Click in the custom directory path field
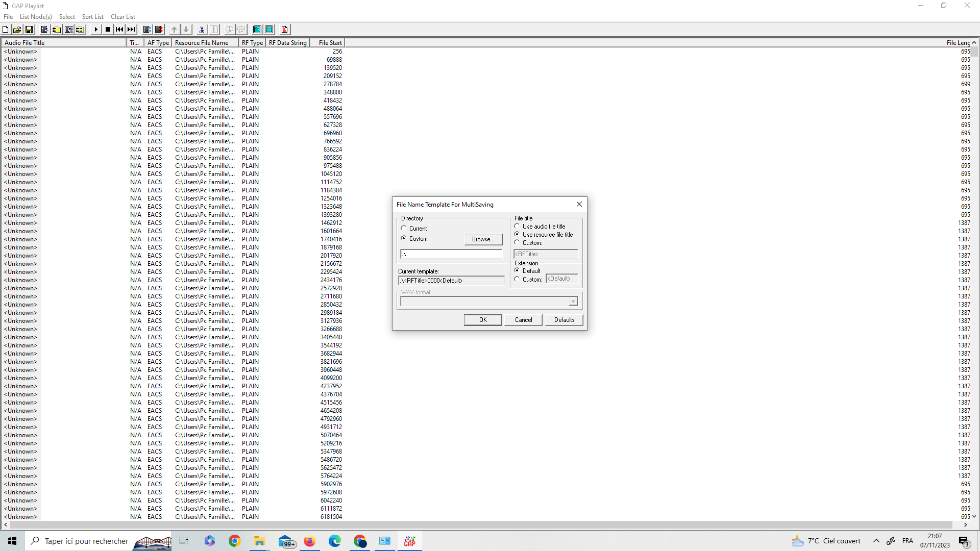This screenshot has height=551, width=980. coord(452,254)
